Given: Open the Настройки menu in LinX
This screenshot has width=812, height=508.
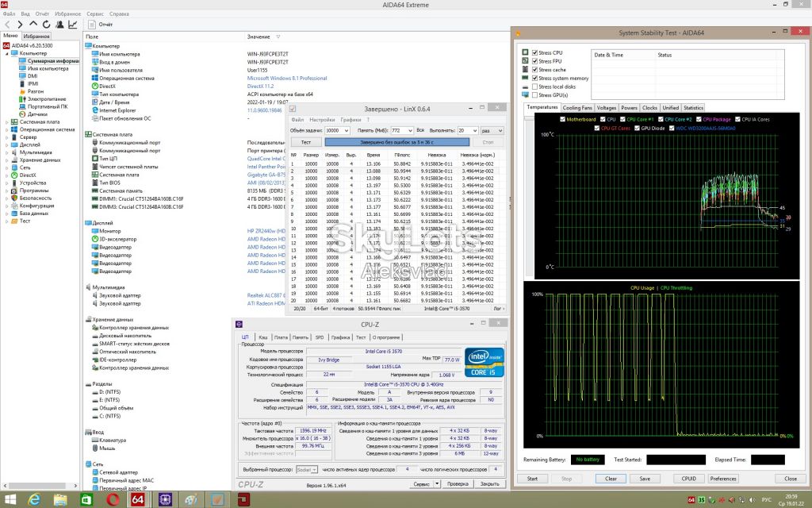Looking at the screenshot, I should [x=322, y=120].
